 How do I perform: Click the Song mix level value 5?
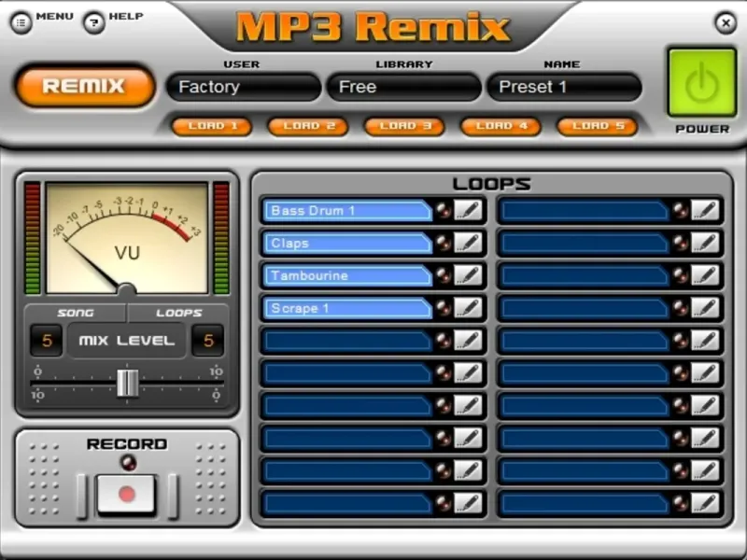click(x=47, y=341)
